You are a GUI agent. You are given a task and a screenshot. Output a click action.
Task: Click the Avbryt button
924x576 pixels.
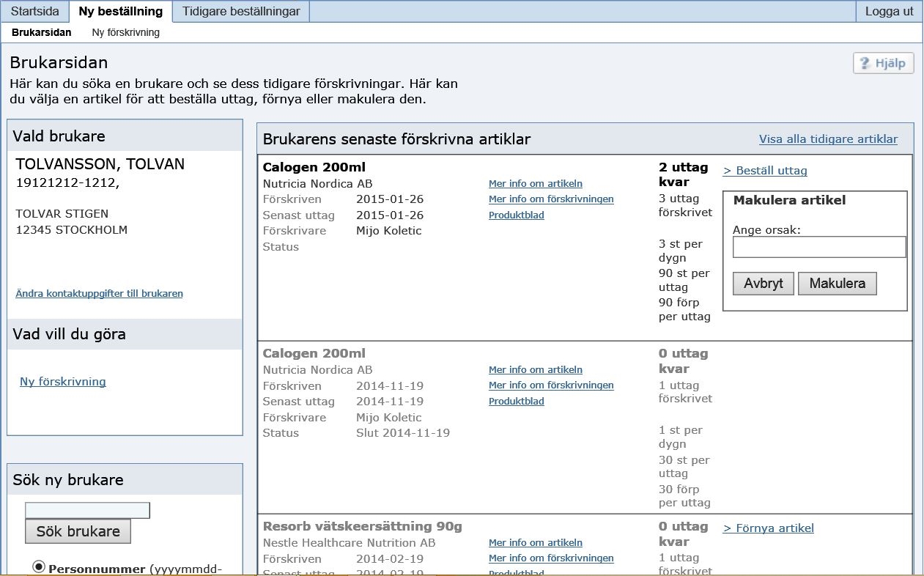click(764, 284)
